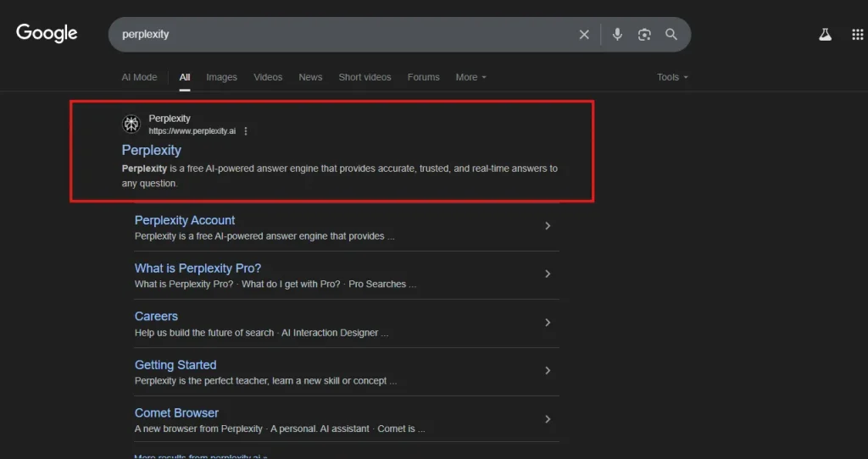Open the News tab
The width and height of the screenshot is (868, 459).
pyautogui.click(x=310, y=77)
